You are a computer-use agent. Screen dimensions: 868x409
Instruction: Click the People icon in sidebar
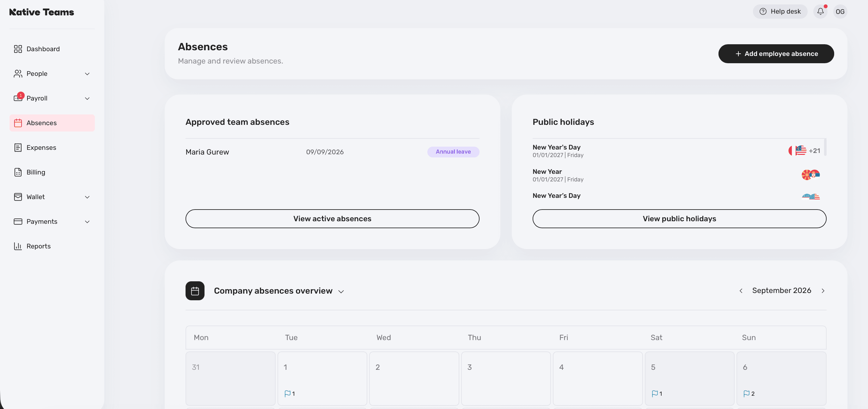point(18,74)
